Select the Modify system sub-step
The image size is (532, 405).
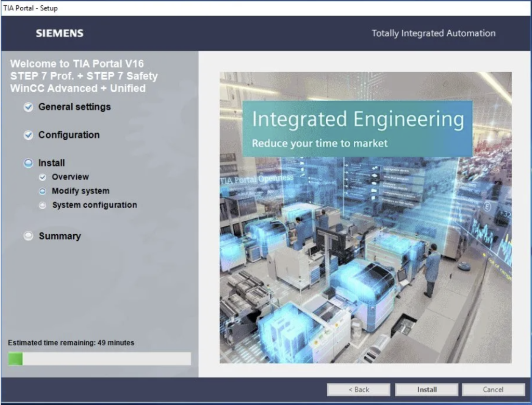[81, 191]
